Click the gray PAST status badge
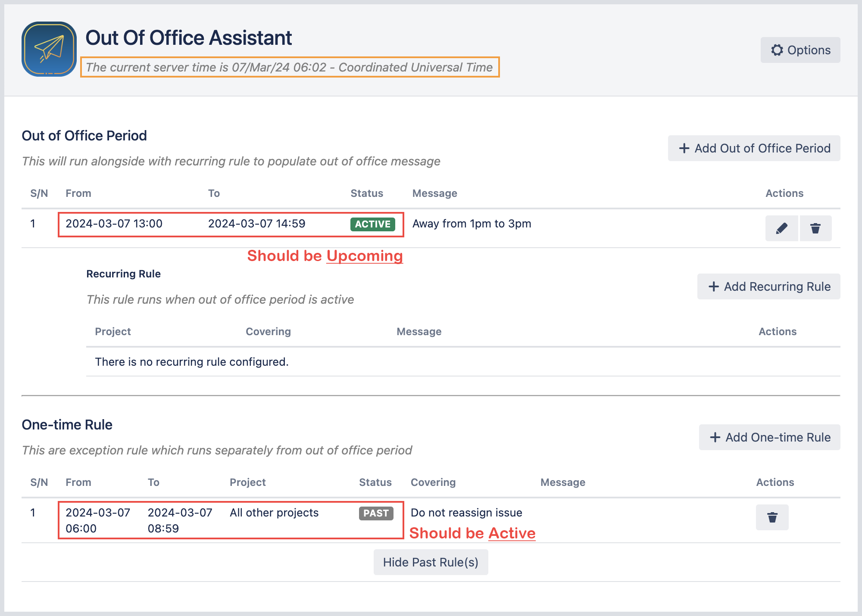862x616 pixels. tap(376, 513)
